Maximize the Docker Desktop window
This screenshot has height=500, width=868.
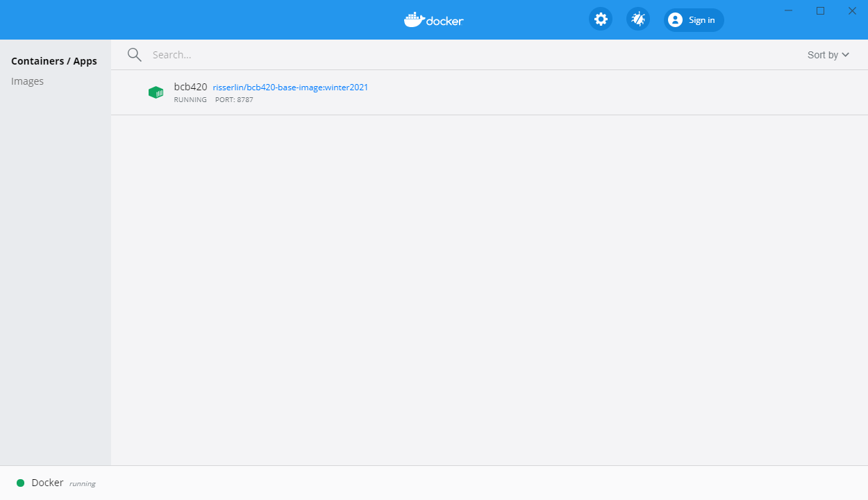click(820, 10)
